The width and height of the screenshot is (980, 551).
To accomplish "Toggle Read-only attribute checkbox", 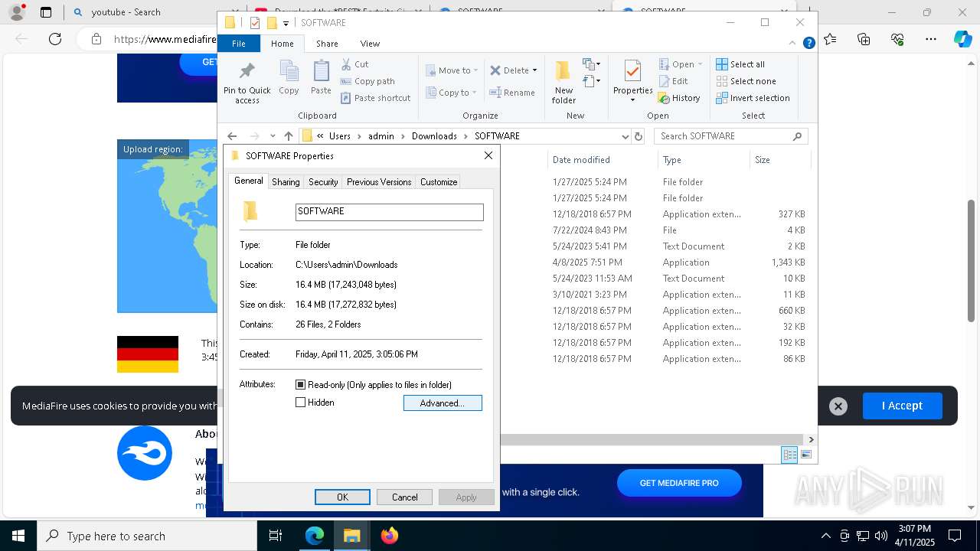I will point(300,385).
